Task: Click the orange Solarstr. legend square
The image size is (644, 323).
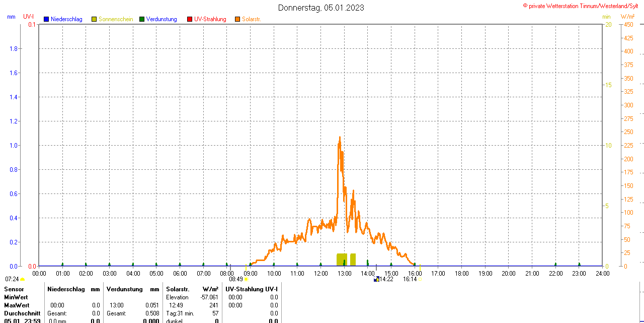Action: [237, 19]
